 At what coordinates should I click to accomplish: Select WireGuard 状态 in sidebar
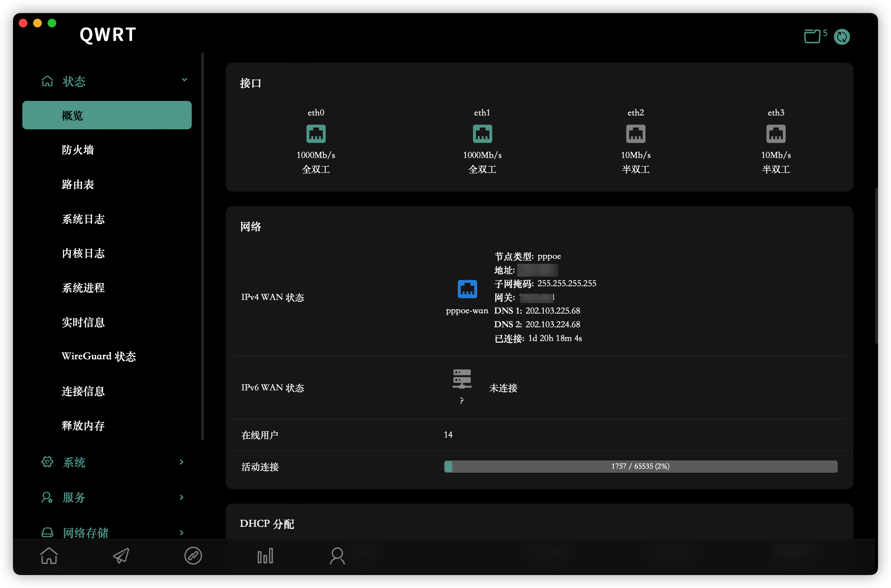(x=99, y=356)
